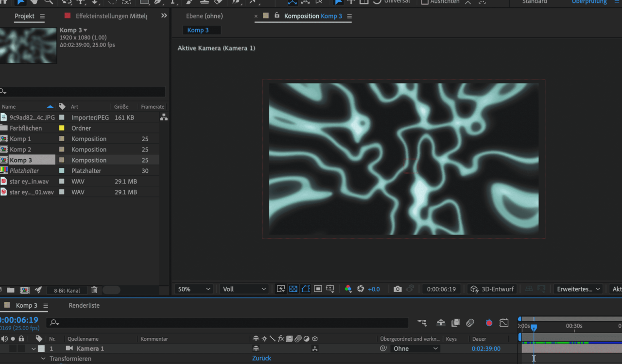622x364 pixels.
Task: Toggle mask and shape path visibility
Action: tap(306, 289)
